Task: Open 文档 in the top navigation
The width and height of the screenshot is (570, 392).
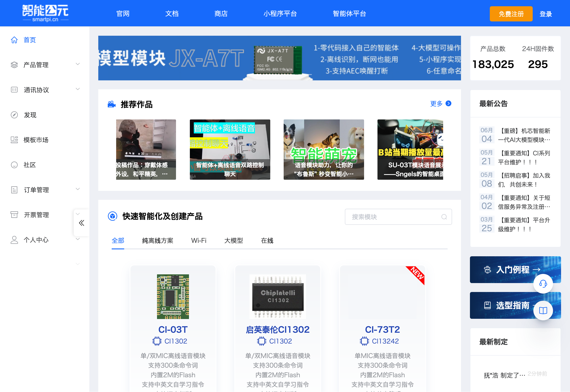Action: click(x=172, y=14)
